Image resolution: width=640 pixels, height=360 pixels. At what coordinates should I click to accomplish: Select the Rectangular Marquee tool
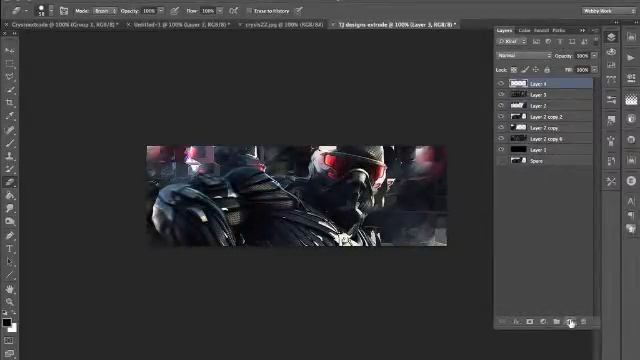coord(9,63)
